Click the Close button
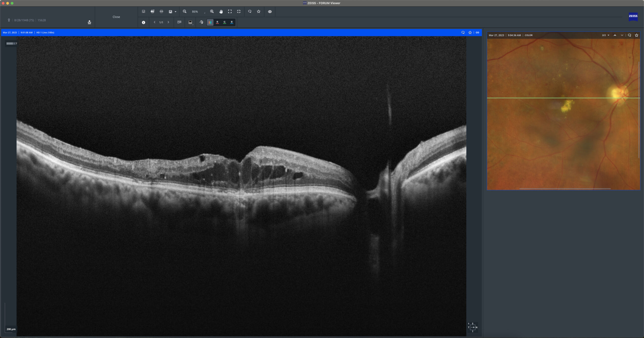Image resolution: width=644 pixels, height=338 pixels. [x=116, y=17]
